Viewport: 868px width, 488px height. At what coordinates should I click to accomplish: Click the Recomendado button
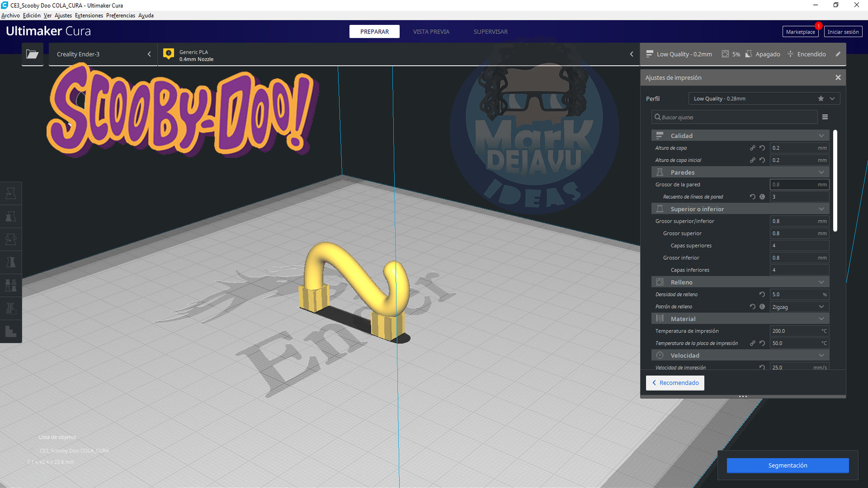(x=675, y=383)
